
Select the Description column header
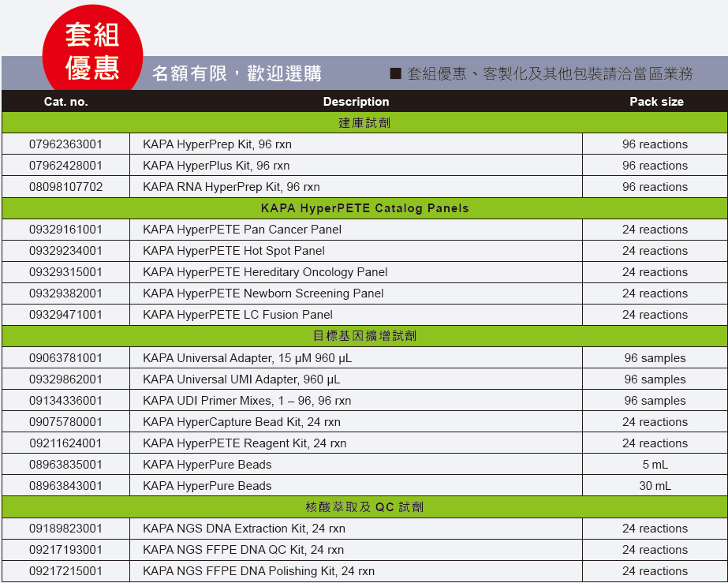(x=356, y=102)
